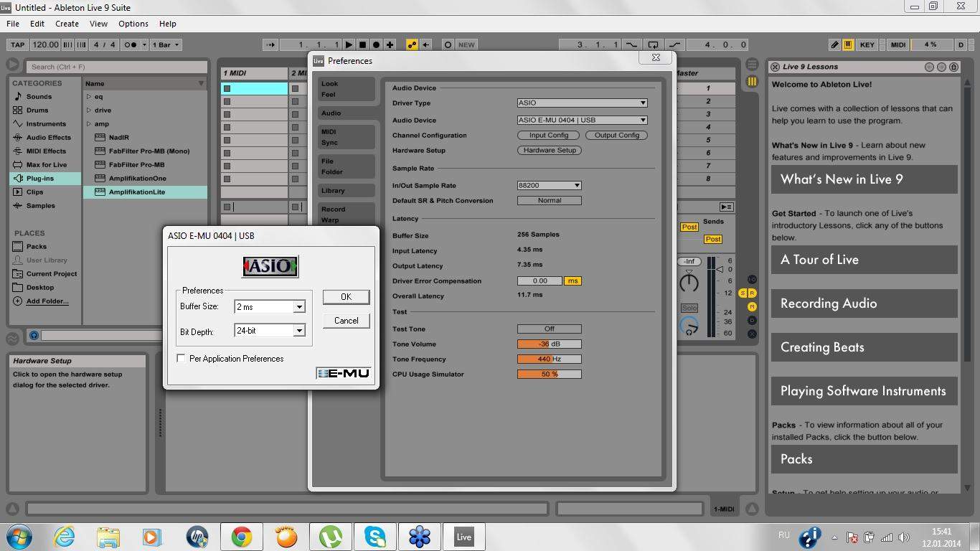Click the NEW scene capture button
This screenshot has height=551, width=980.
pos(467,44)
